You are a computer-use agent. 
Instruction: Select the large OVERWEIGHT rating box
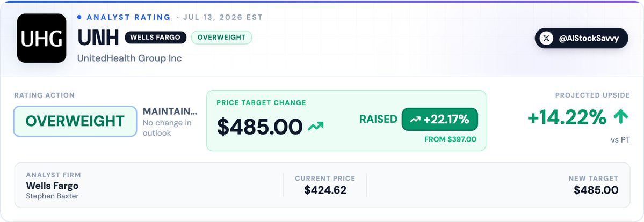tap(75, 121)
